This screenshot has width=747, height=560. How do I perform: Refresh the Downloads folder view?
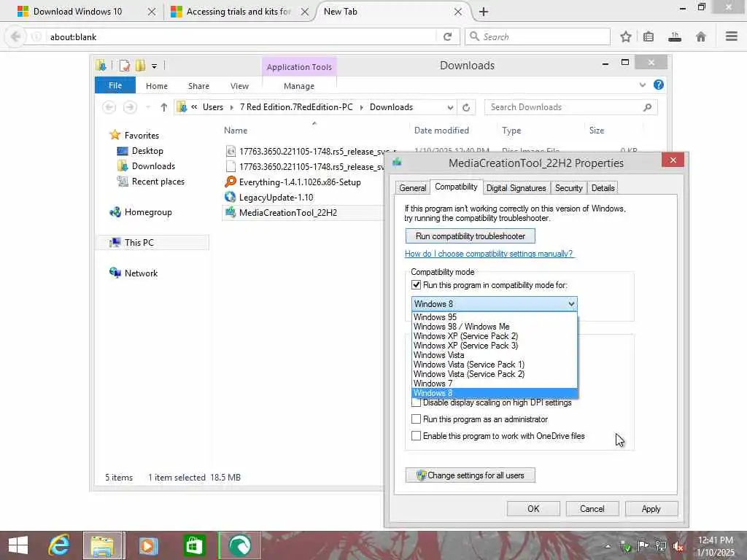[466, 107]
